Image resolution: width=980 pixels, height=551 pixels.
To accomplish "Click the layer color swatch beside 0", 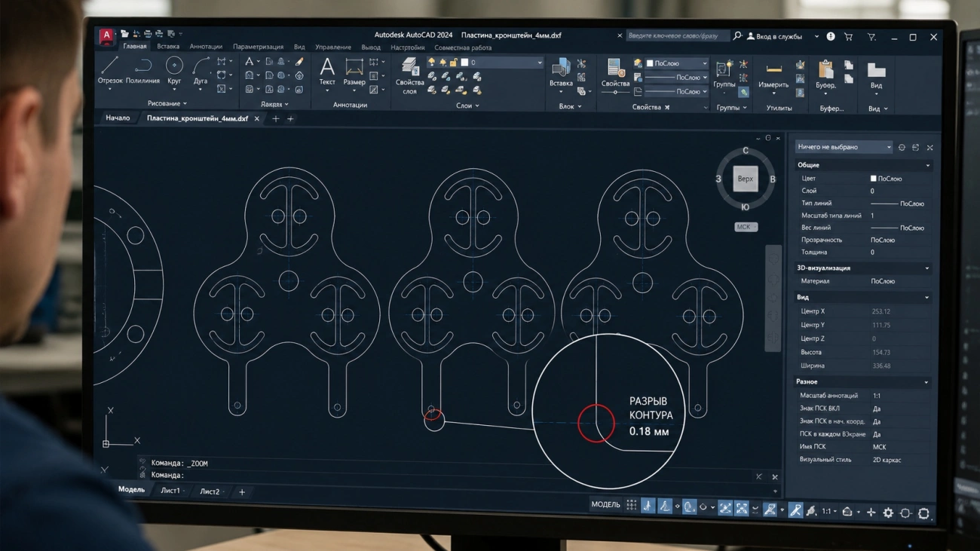I will (464, 63).
